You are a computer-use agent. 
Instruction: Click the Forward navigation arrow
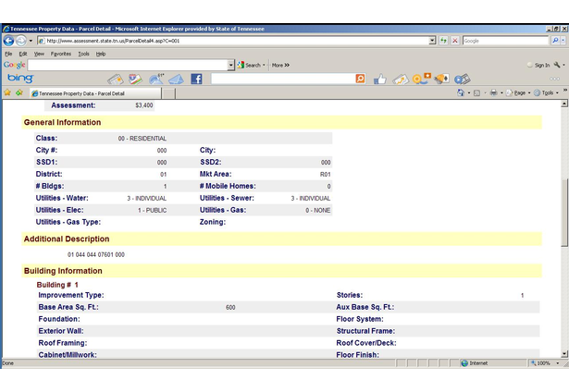pyautogui.click(x=20, y=41)
